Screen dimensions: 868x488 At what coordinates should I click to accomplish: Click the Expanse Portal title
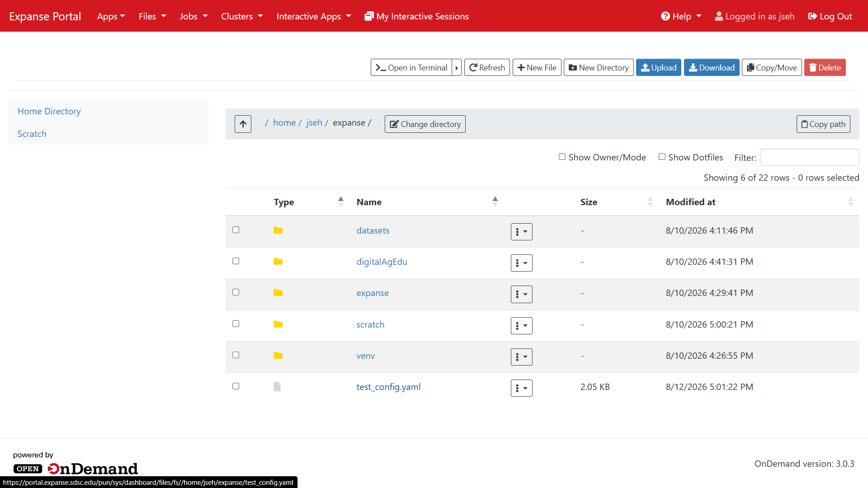(45, 16)
